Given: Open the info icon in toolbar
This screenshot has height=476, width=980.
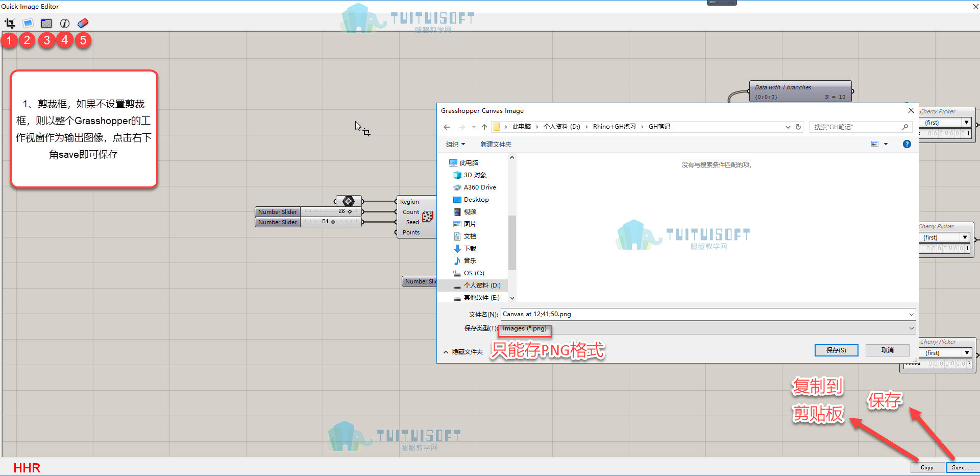Looking at the screenshot, I should pyautogui.click(x=65, y=23).
